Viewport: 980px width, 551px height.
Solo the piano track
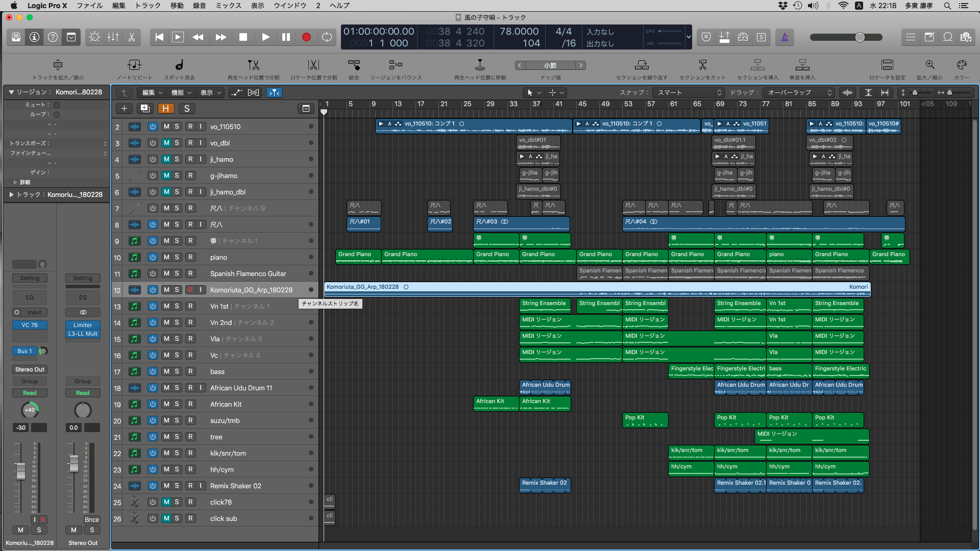tap(177, 257)
